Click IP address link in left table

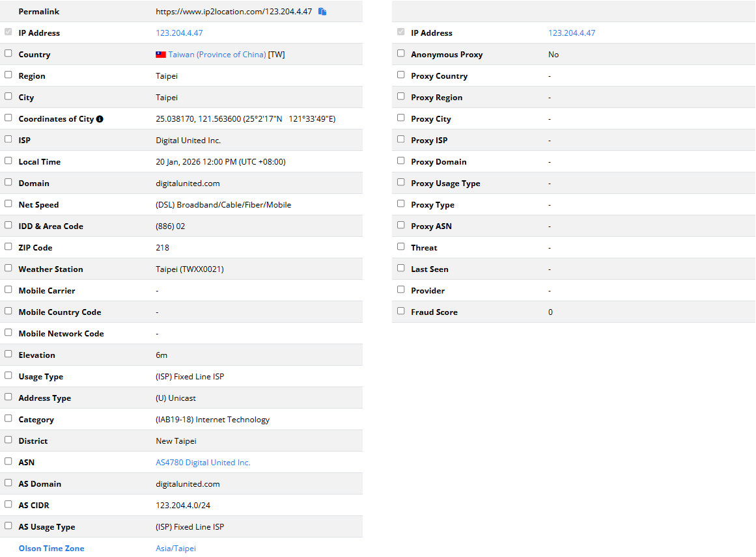point(179,33)
